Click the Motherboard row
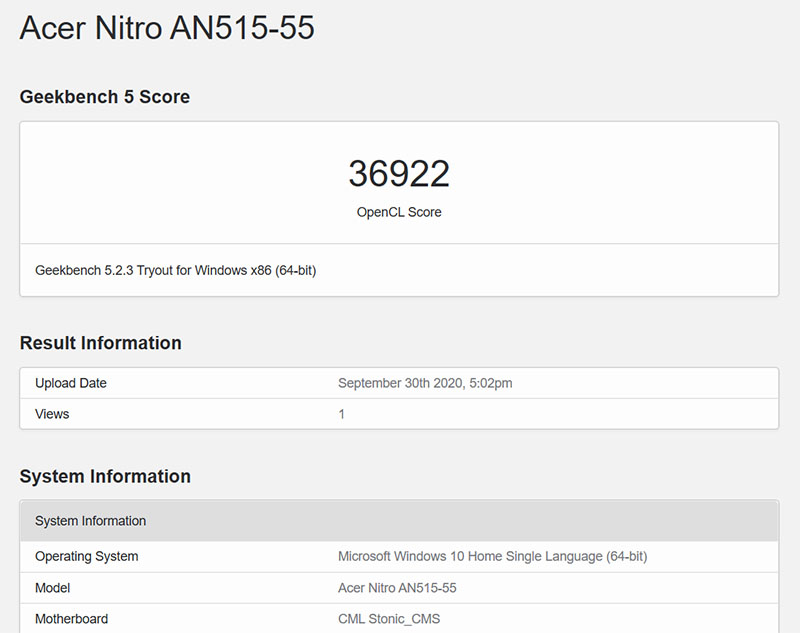800x633 pixels. coord(70,619)
